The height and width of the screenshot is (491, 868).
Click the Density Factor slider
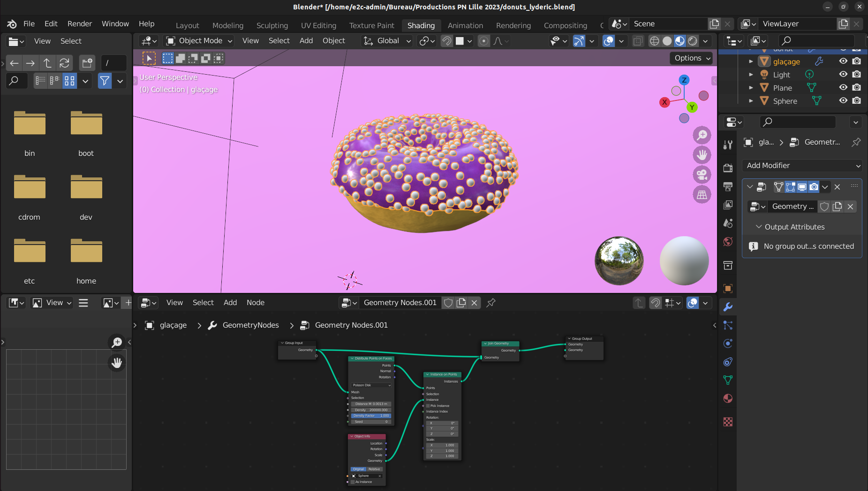[x=370, y=415]
